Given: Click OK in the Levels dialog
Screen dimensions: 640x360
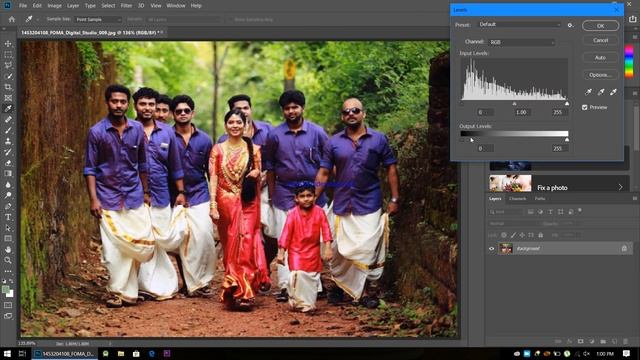Looking at the screenshot, I should (x=600, y=26).
